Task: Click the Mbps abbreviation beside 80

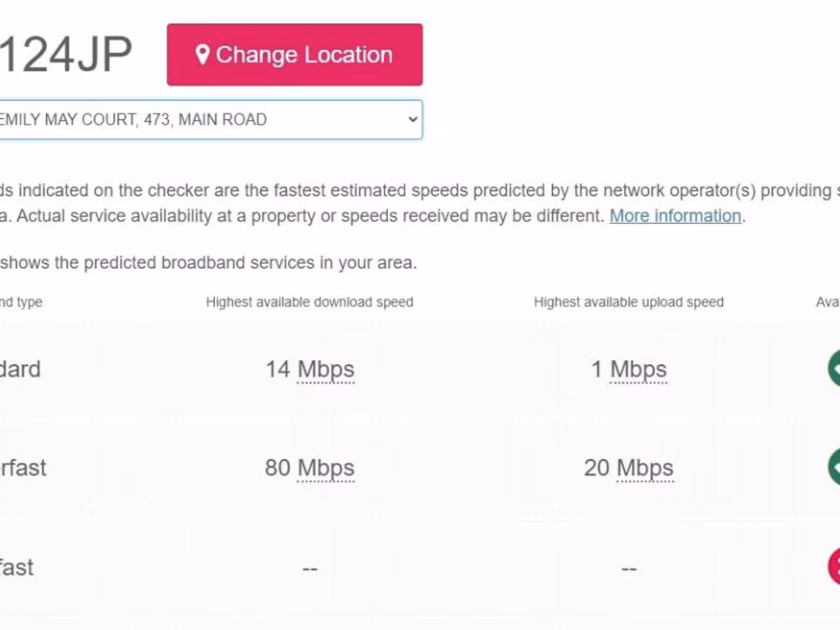Action: 326,468
